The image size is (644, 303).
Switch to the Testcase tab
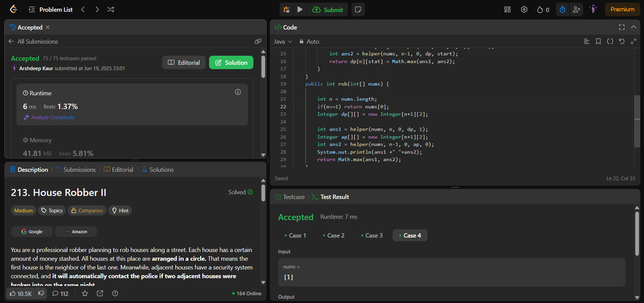tap(290, 197)
